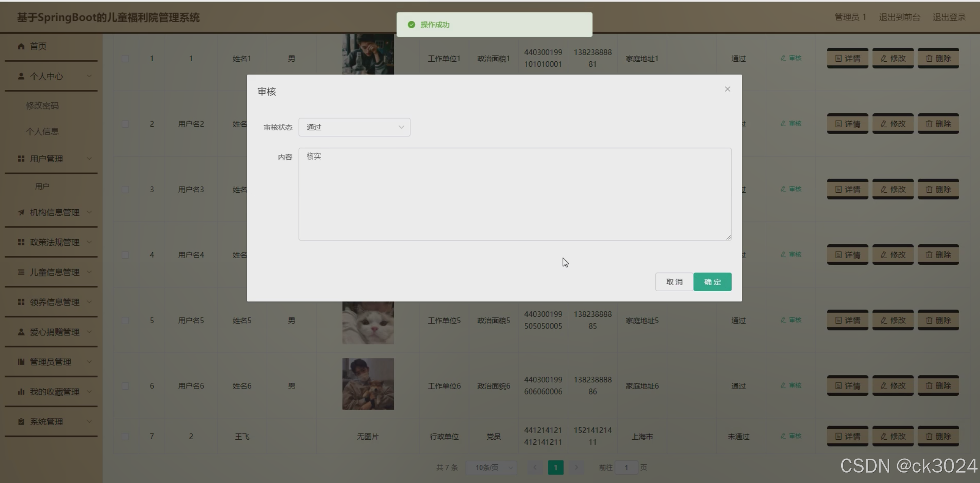
Task: Click into the 内容 text area
Action: click(x=515, y=194)
